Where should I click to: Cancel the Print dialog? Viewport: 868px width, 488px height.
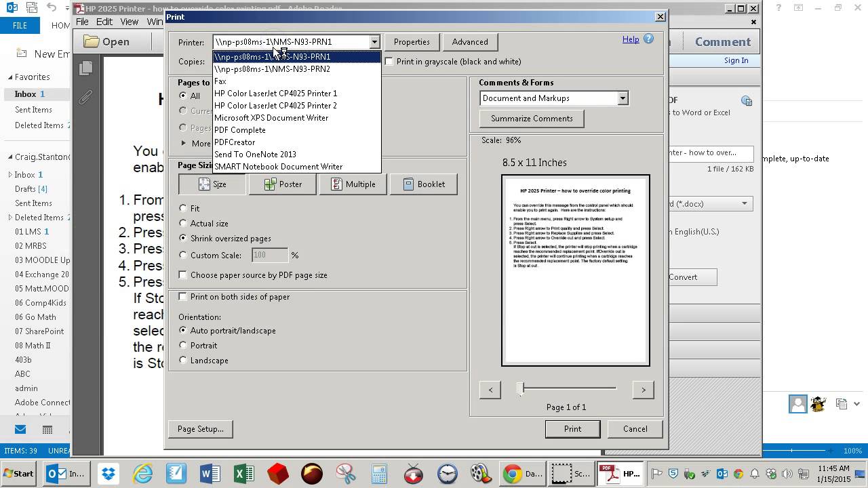pyautogui.click(x=635, y=428)
